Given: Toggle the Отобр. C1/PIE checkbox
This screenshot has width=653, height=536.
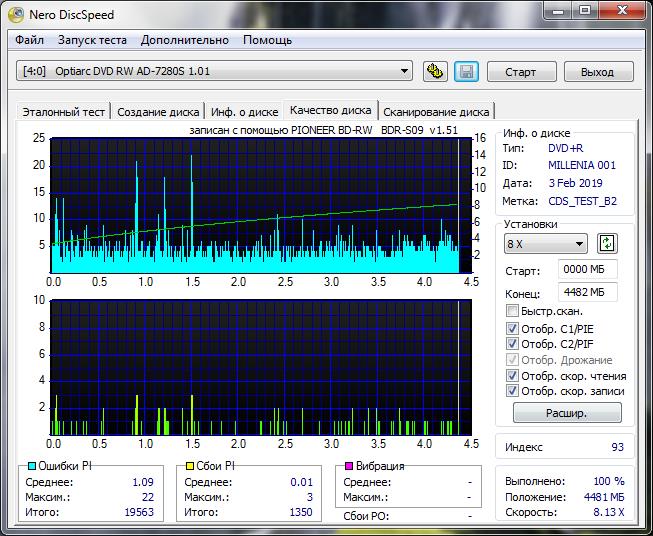Looking at the screenshot, I should pos(513,328).
